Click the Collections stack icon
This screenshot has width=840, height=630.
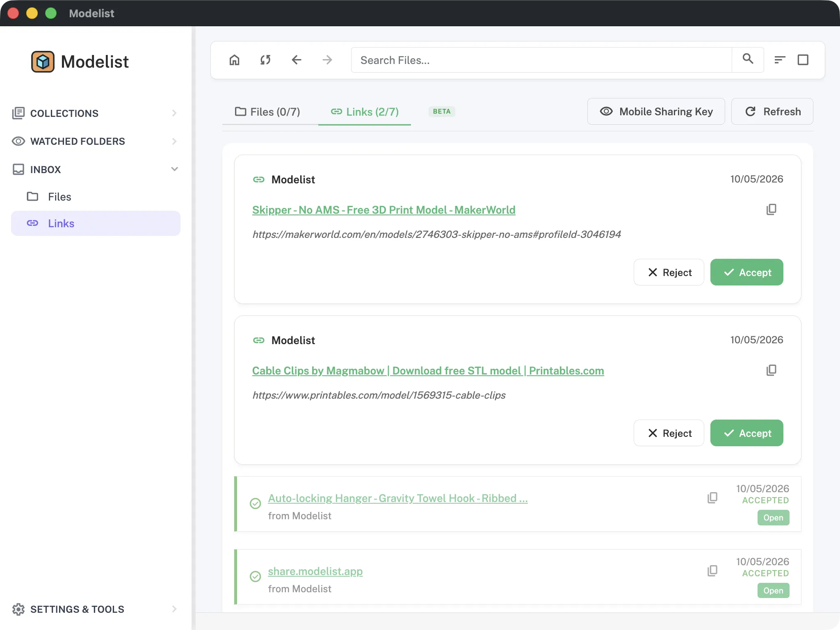tap(18, 113)
